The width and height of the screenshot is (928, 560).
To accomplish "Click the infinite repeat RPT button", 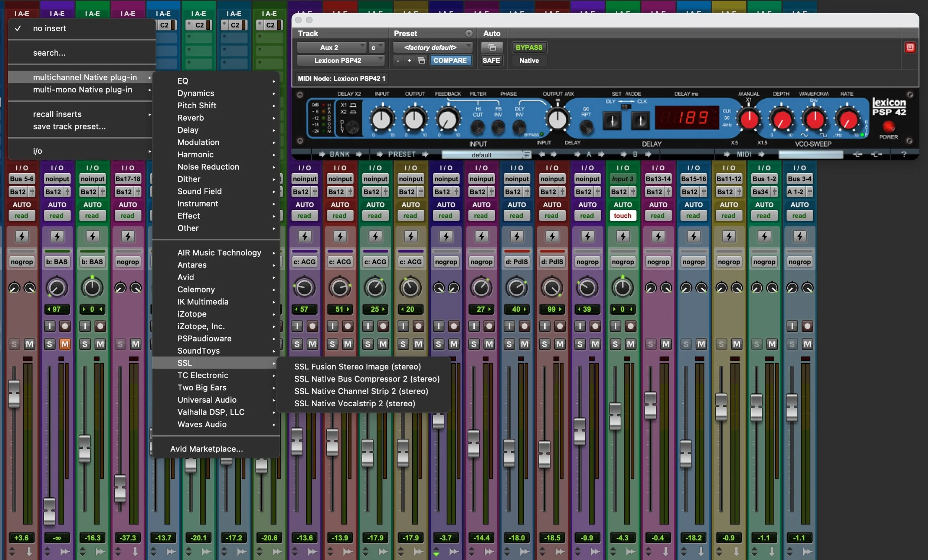I will click(586, 127).
